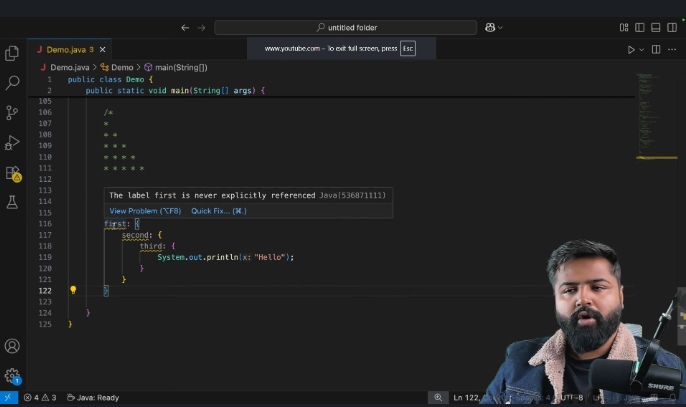Open the Search view in the activity bar

click(12, 83)
